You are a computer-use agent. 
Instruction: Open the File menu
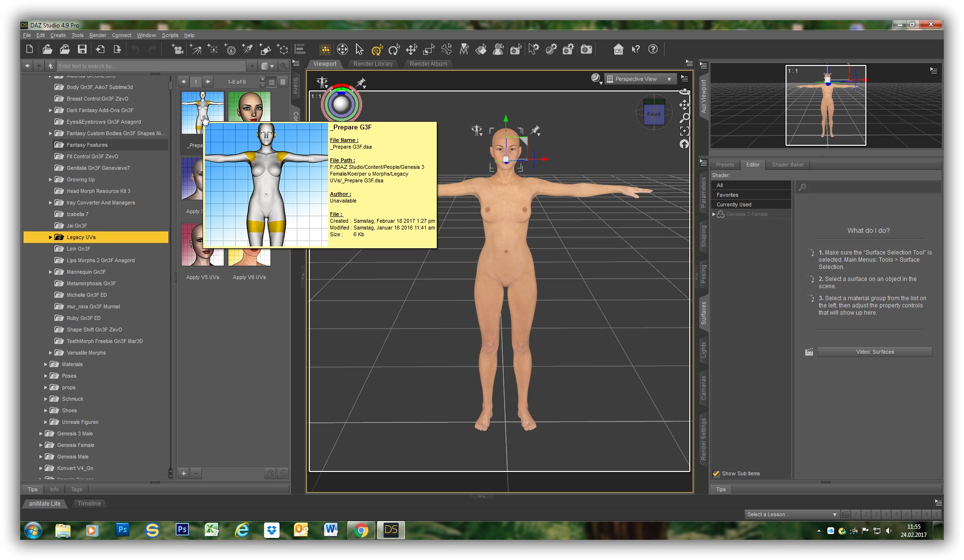pos(27,35)
